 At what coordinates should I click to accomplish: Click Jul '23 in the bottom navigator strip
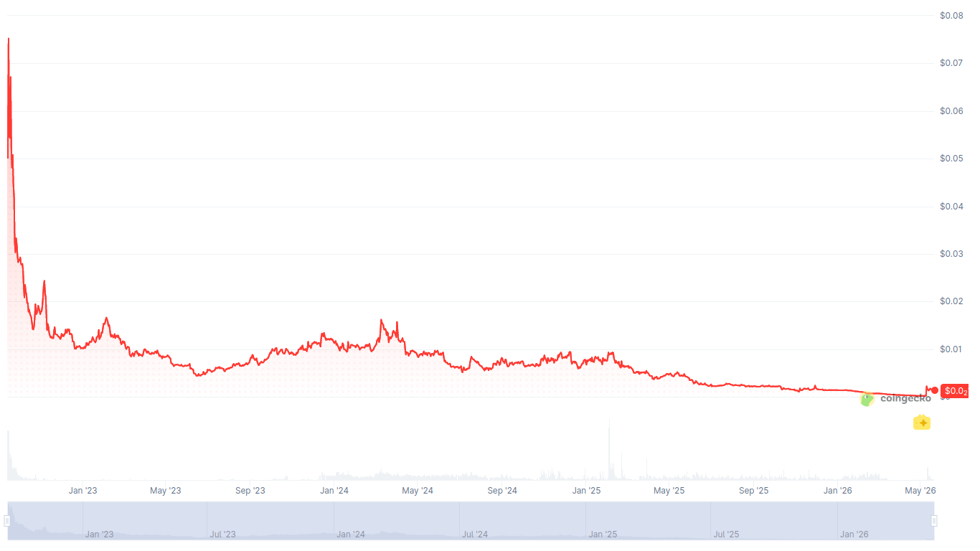pyautogui.click(x=222, y=534)
